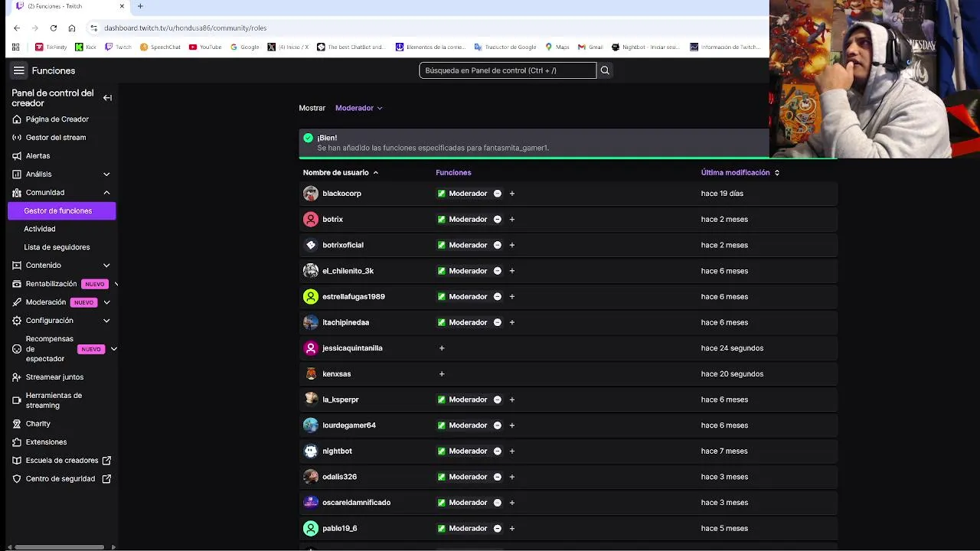
Task: Open the apps grid in bookmarks bar
Action: click(x=15, y=47)
